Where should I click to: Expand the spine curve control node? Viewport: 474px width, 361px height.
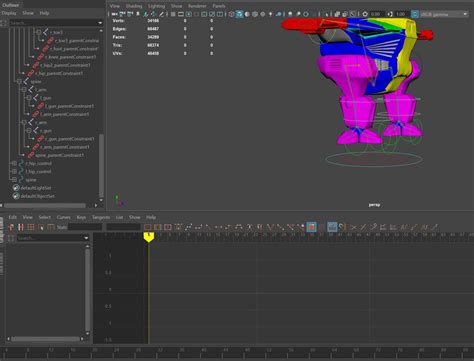[14, 180]
